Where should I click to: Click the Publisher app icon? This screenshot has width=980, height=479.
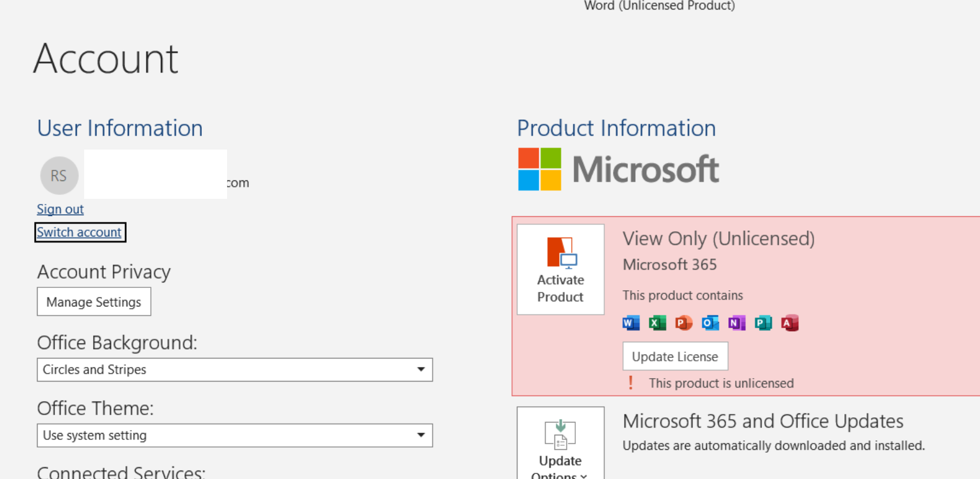point(763,323)
